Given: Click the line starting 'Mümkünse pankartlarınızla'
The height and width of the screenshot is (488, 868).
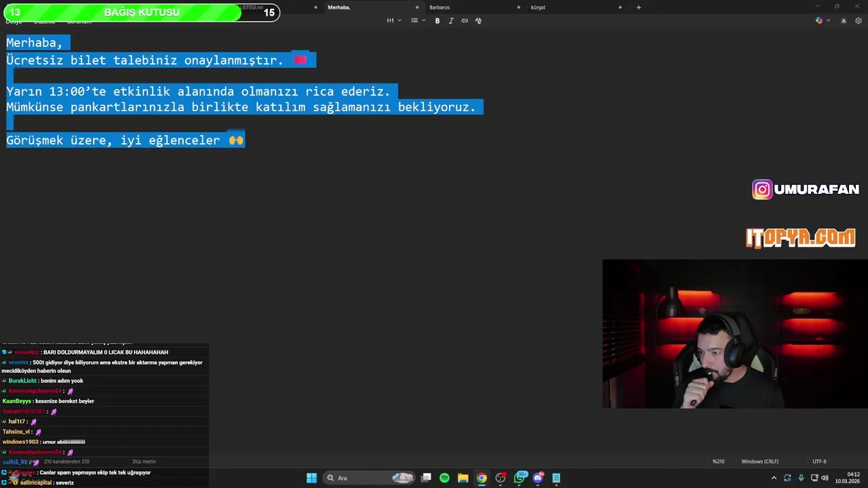Looking at the screenshot, I should (241, 107).
